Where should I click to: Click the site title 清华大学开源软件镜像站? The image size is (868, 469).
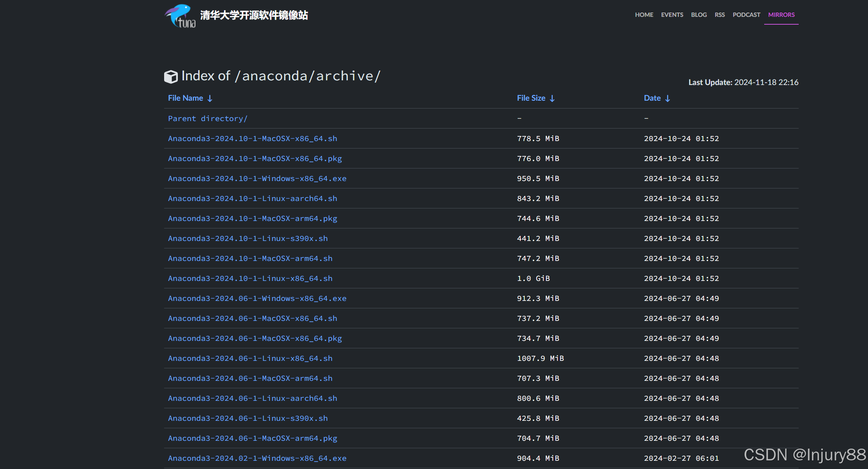pyautogui.click(x=254, y=15)
